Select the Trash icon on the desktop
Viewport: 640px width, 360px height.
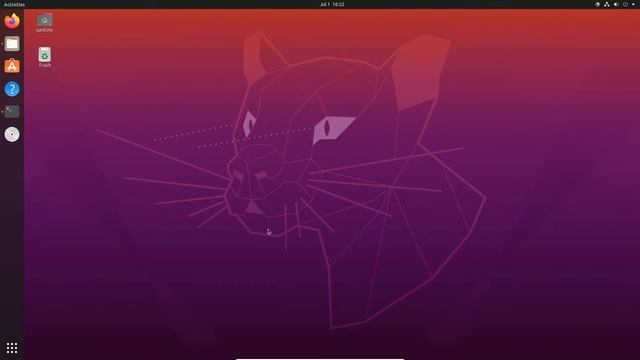point(44,58)
